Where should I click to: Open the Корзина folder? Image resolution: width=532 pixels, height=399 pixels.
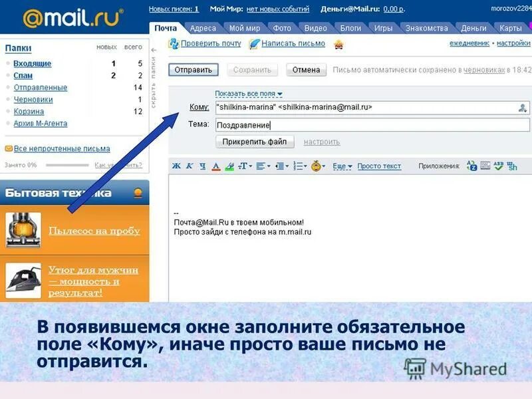[x=29, y=111]
